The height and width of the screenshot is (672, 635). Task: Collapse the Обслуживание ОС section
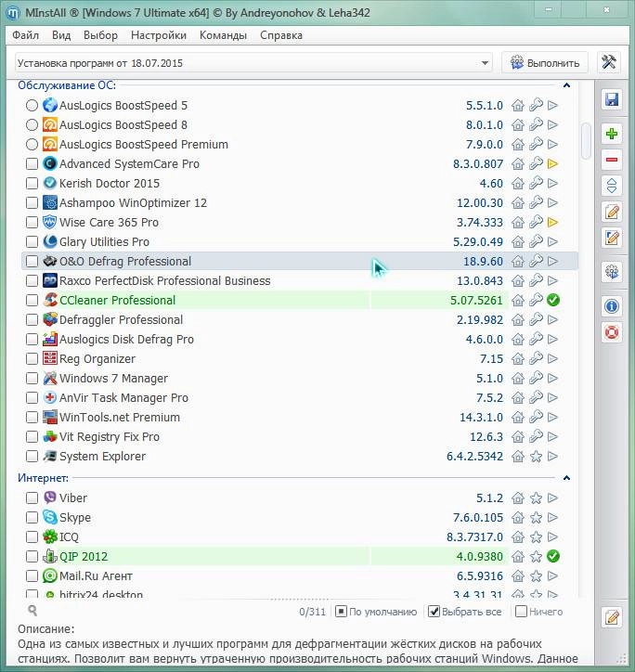coord(566,85)
